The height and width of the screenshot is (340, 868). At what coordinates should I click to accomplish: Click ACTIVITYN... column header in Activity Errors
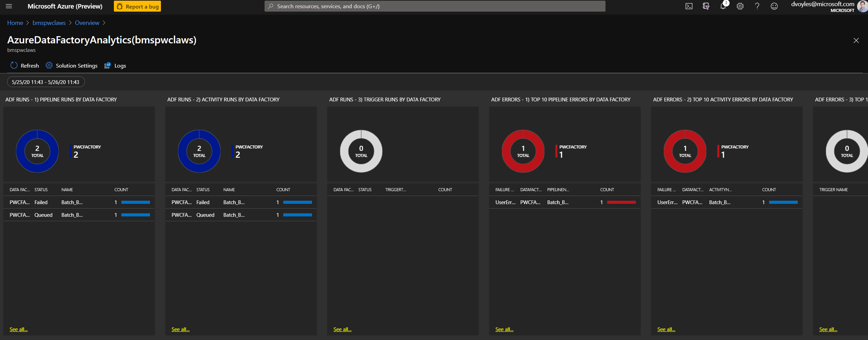(x=720, y=189)
